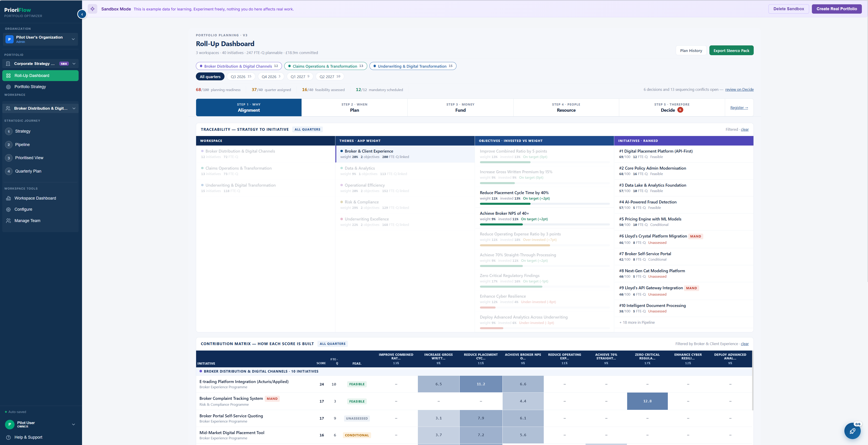
Task: Select the All quarters filter pill
Action: [x=210, y=77]
